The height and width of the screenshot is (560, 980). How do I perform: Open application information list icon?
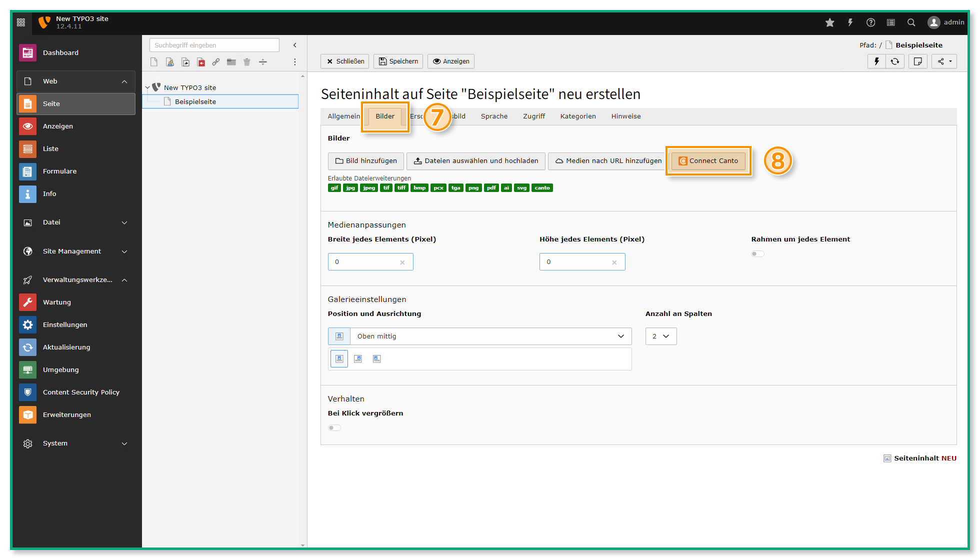click(x=891, y=22)
